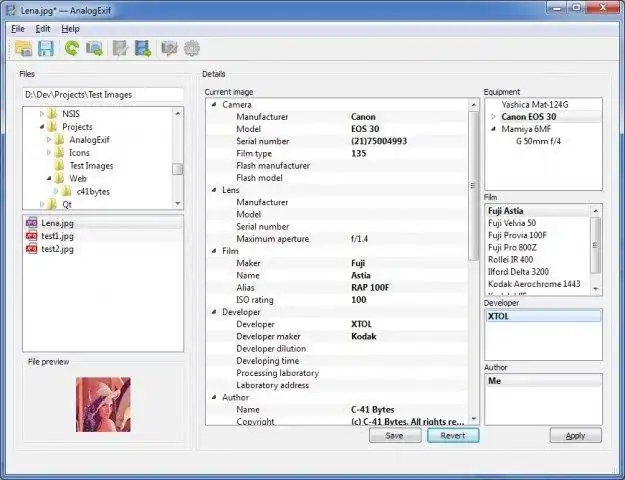
Task: Select test2.jpg in the file list
Action: pyautogui.click(x=103, y=249)
